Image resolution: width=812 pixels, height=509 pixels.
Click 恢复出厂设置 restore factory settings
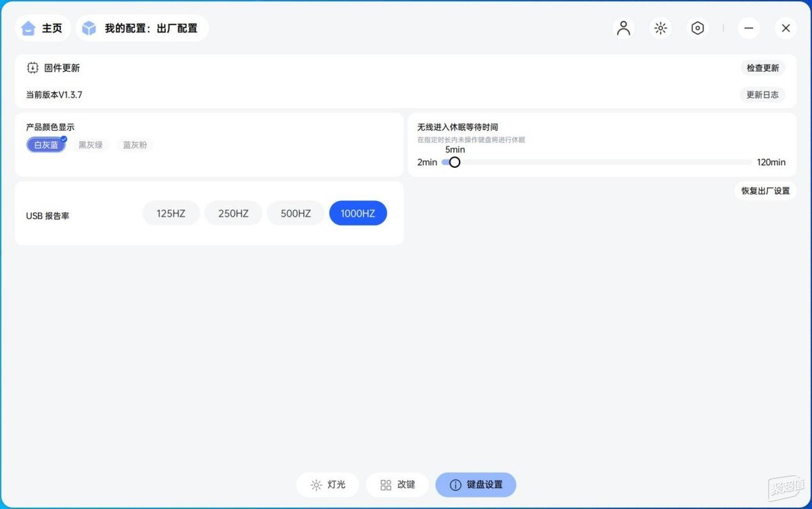point(765,191)
